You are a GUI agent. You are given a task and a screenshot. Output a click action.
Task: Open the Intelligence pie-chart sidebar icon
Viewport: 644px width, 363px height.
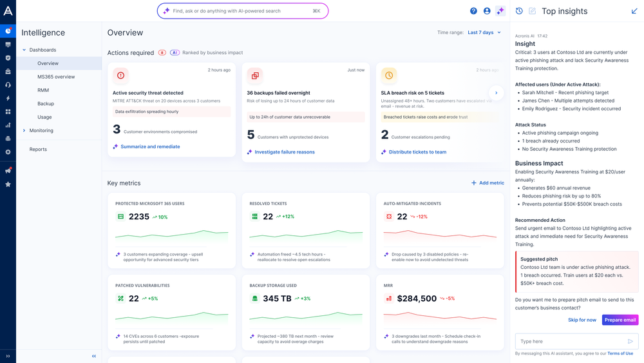click(8, 31)
